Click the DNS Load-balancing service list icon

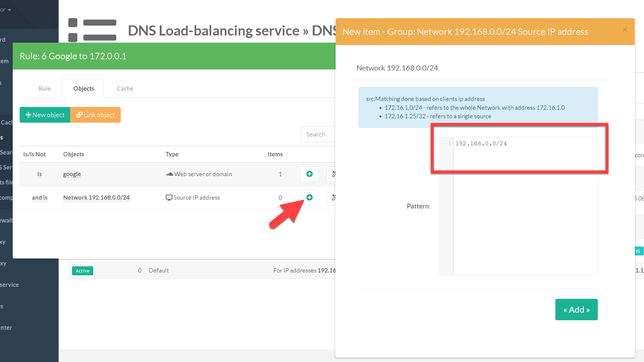click(x=92, y=30)
